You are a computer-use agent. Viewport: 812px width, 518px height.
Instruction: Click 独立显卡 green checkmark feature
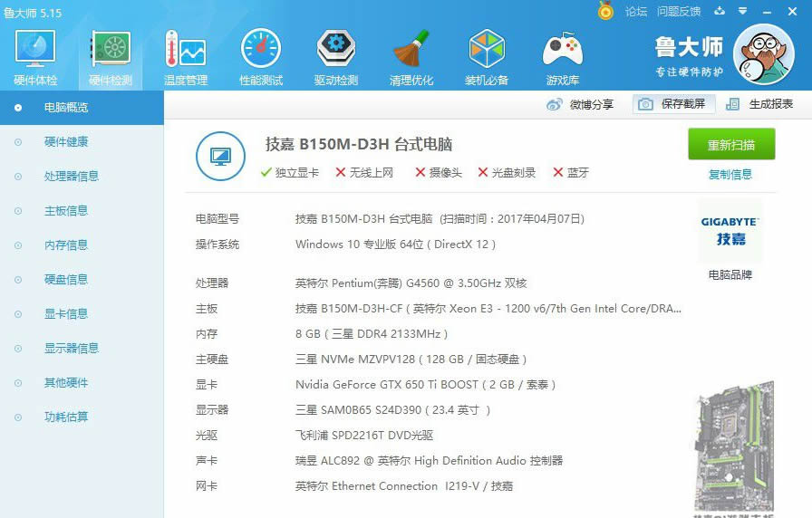pos(290,172)
